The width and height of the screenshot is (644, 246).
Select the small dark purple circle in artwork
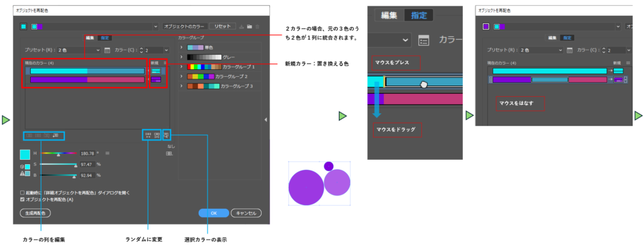pos(328,166)
